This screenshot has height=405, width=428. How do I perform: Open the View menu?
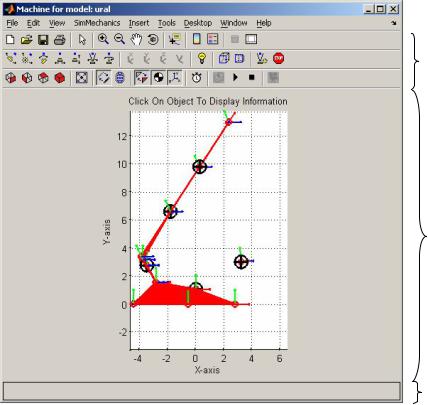(x=57, y=23)
